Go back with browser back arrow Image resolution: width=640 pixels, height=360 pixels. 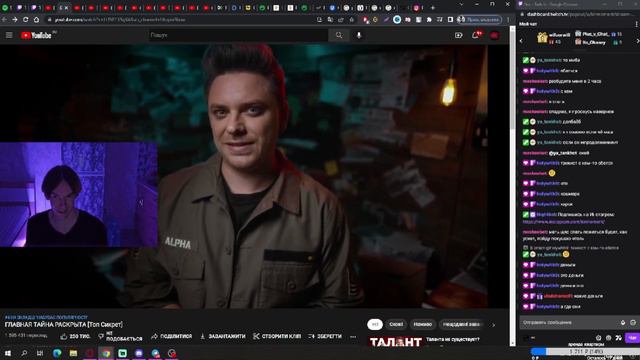pyautogui.click(x=4, y=19)
